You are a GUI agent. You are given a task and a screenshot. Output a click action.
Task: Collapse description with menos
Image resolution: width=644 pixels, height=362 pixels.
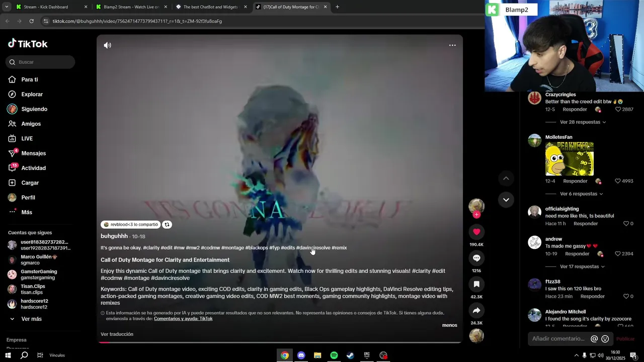coord(450,325)
